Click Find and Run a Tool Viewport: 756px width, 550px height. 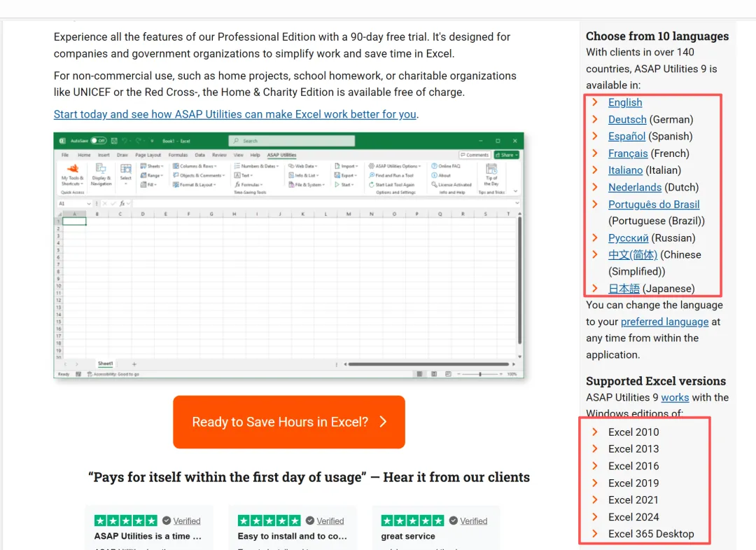tap(391, 175)
